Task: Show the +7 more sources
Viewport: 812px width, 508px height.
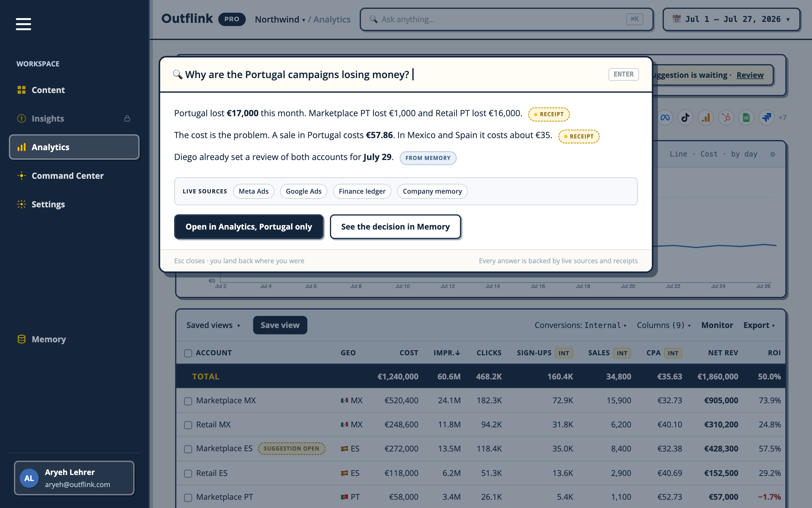Action: click(782, 117)
